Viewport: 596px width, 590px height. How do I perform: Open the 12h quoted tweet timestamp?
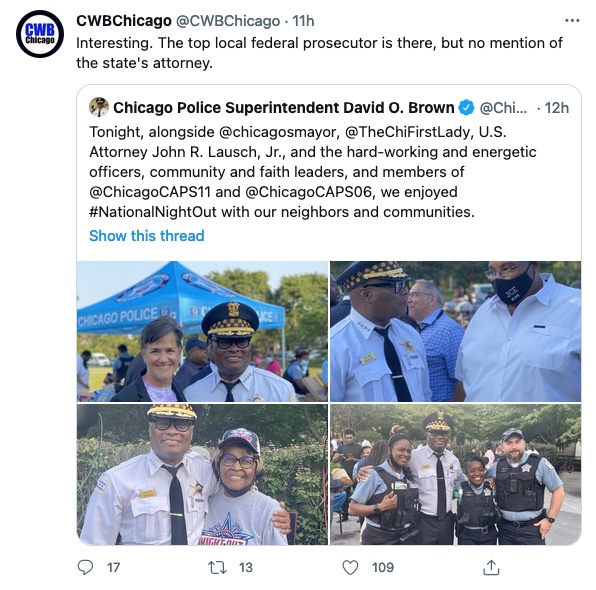(x=556, y=108)
